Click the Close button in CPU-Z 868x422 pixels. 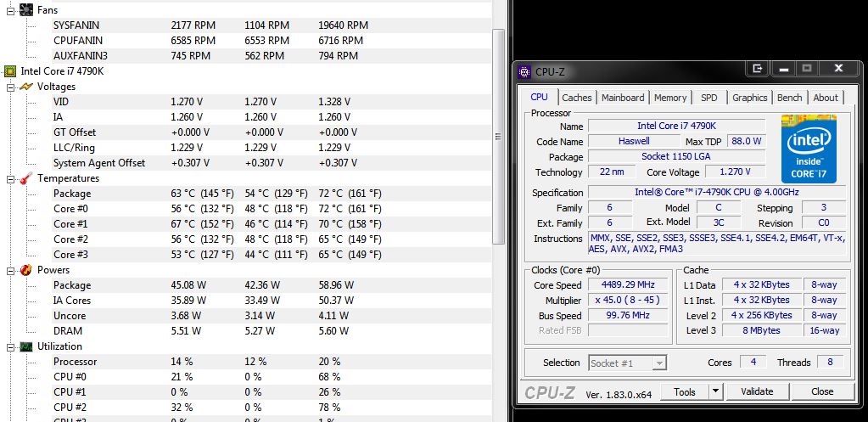coord(822,391)
